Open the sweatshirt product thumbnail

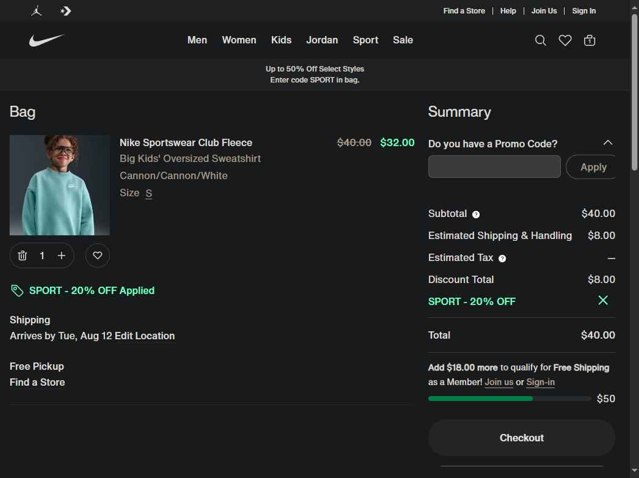pyautogui.click(x=60, y=185)
